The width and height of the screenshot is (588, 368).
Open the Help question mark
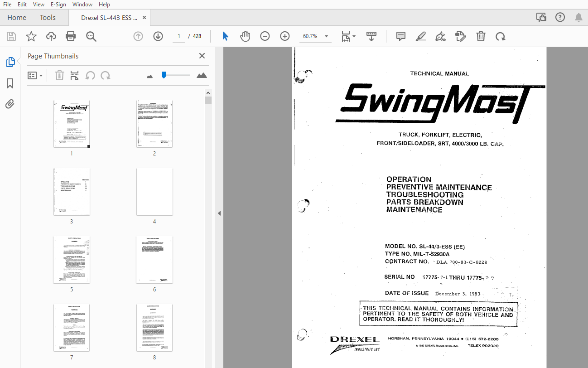[560, 17]
